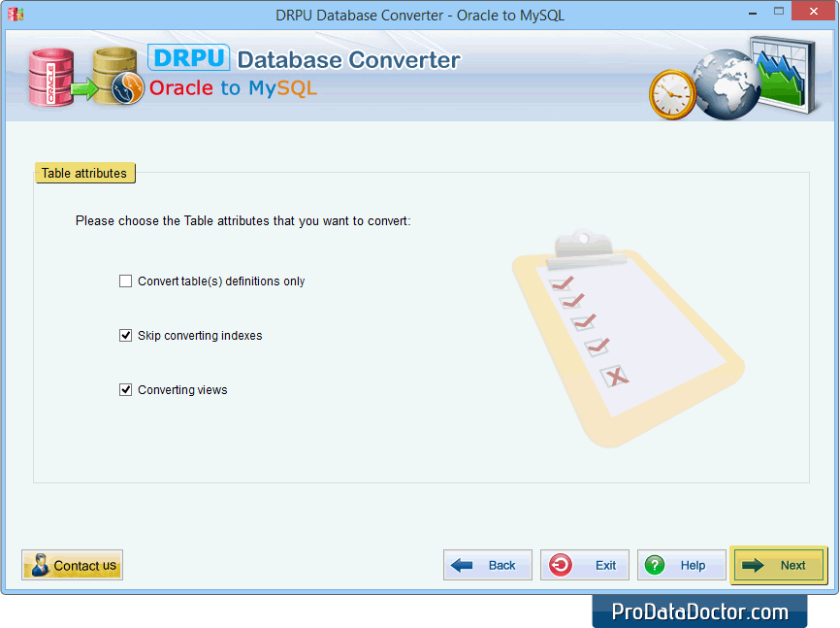Click the Contact us person icon

click(40, 565)
